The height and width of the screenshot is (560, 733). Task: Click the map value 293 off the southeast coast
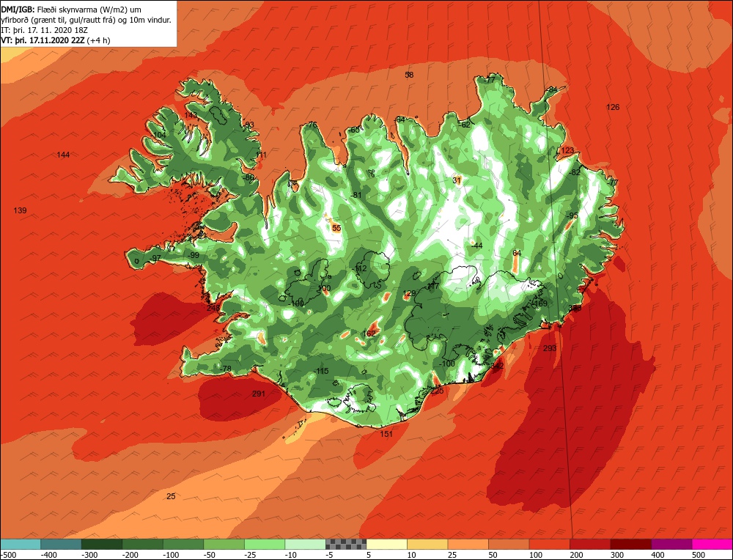pyautogui.click(x=550, y=348)
